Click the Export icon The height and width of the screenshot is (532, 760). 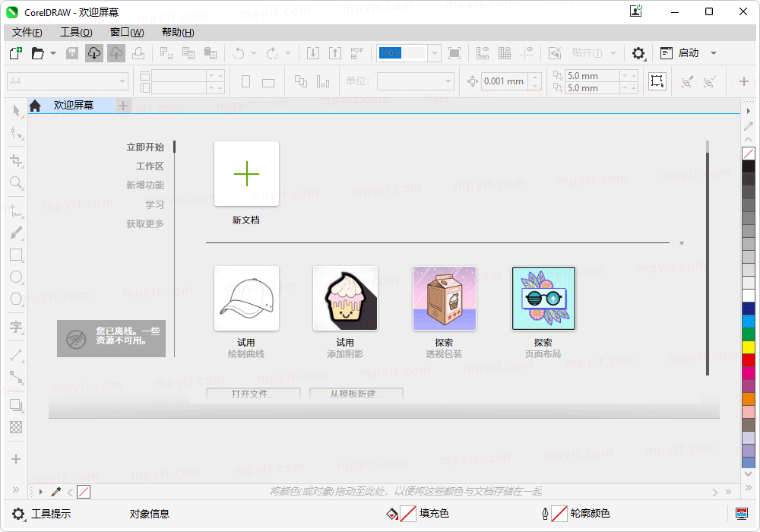[335, 52]
